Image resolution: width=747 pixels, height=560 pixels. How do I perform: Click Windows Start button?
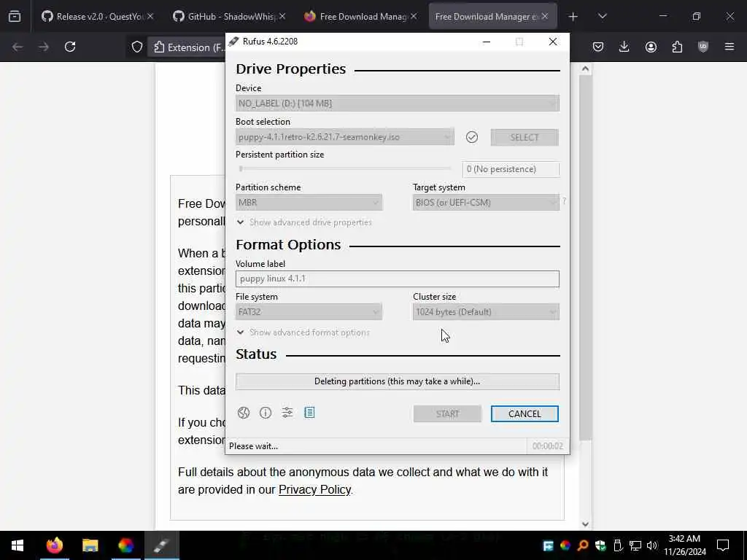point(18,545)
